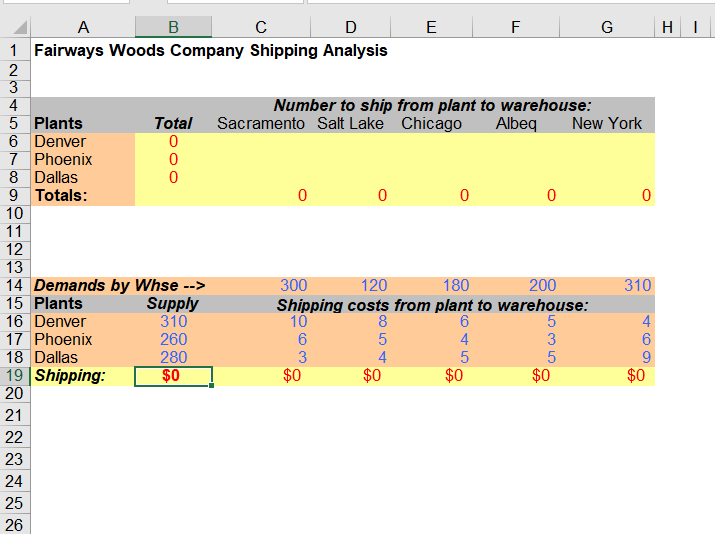Select Salt Lake demand value 120
The image size is (715, 534).
350,285
